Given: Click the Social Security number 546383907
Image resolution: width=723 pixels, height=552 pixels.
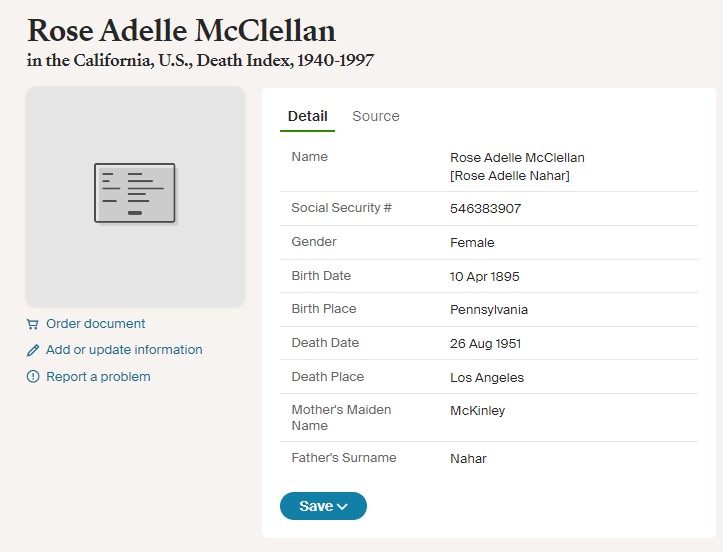Looking at the screenshot, I should 485,209.
